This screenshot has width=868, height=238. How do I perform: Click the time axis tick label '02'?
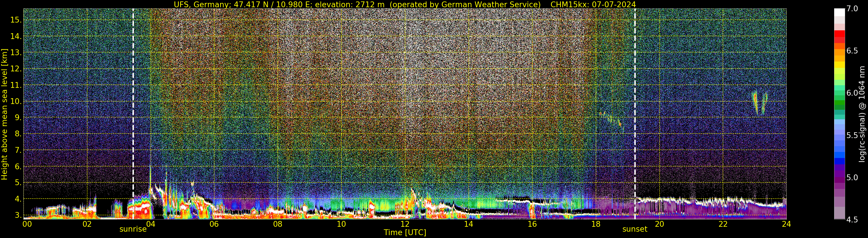87,224
